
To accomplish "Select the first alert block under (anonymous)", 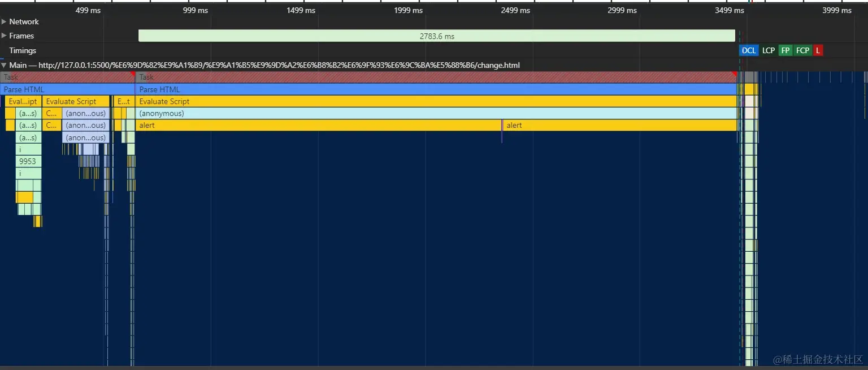I will (318, 125).
